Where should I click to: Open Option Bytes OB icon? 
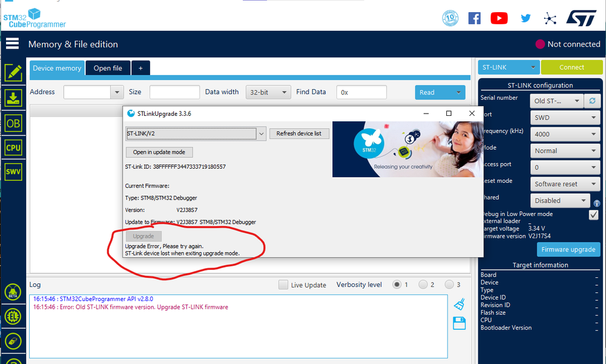[x=13, y=124]
